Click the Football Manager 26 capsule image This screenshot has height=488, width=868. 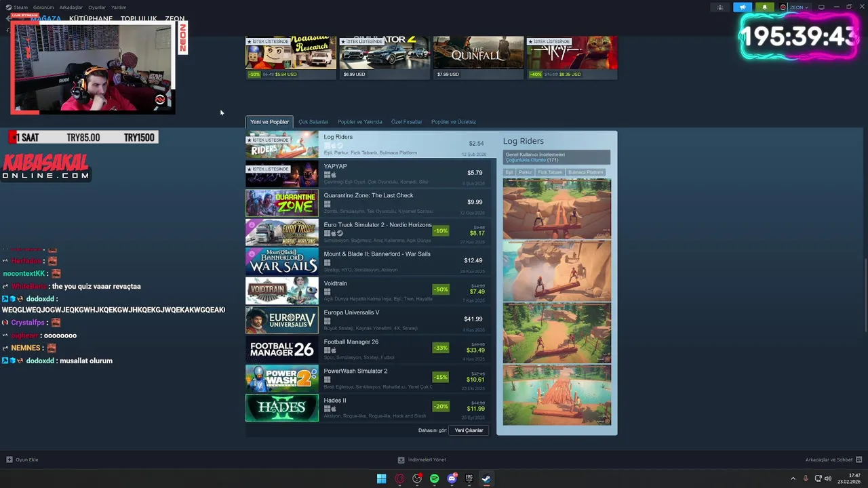[281, 349]
